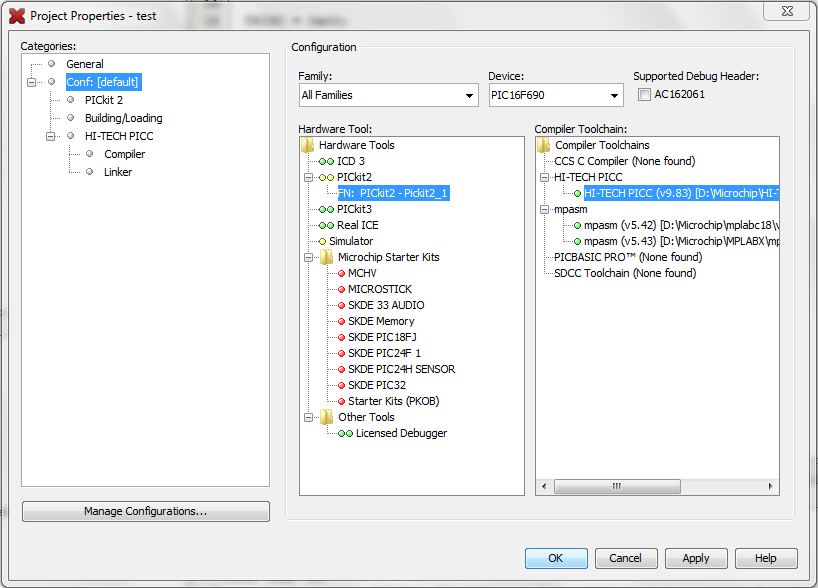This screenshot has height=588, width=818.
Task: Collapse HI-TECH PICC node in Categories
Action: [51, 136]
